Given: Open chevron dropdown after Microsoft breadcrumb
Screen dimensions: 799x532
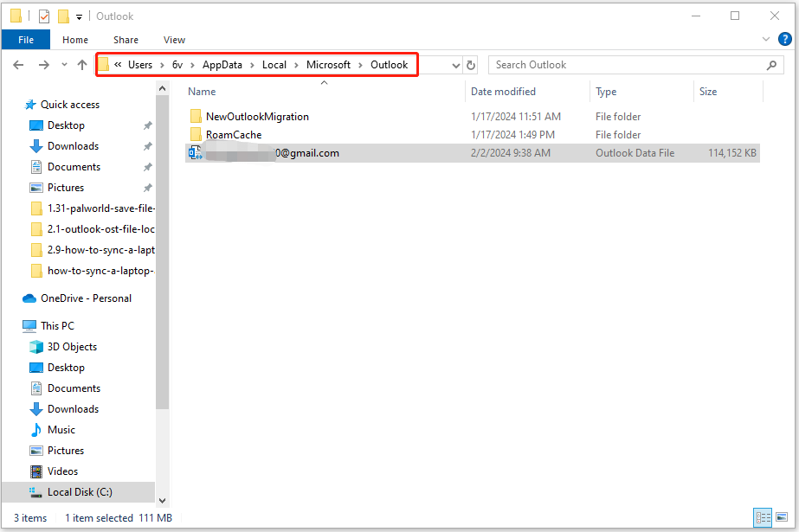Looking at the screenshot, I should (360, 65).
